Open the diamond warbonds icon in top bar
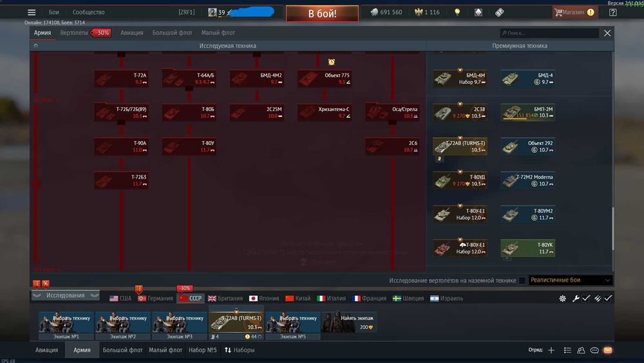644x363 pixels. point(478,12)
